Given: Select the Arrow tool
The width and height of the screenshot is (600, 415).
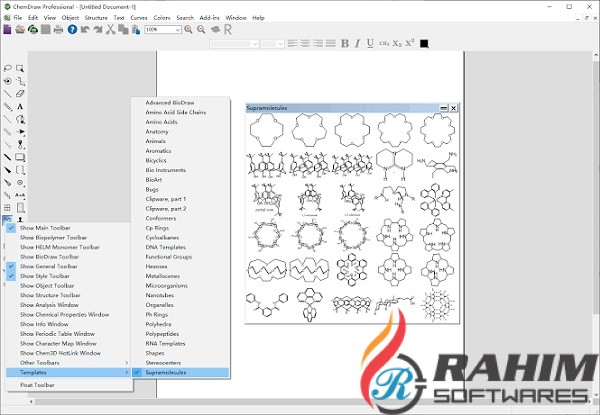Looking at the screenshot, I should pos(20,132).
